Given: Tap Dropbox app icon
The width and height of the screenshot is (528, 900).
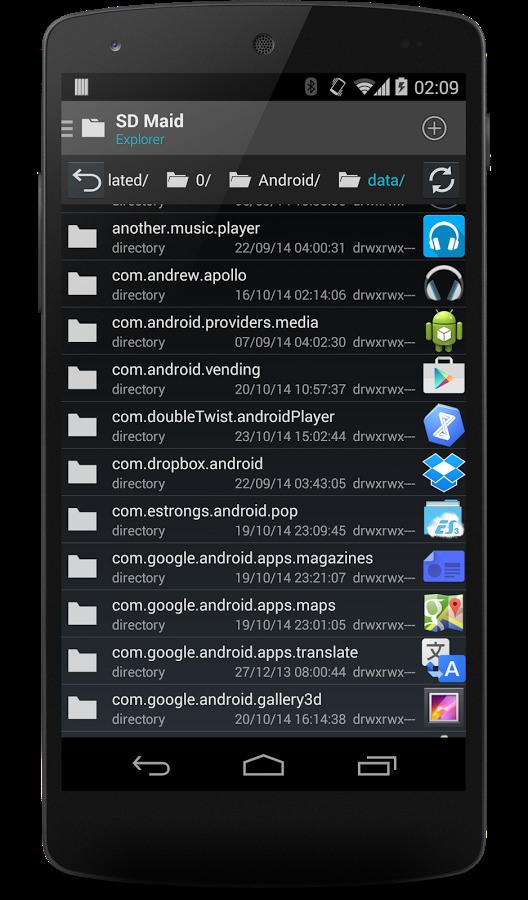Looking at the screenshot, I should [444, 472].
